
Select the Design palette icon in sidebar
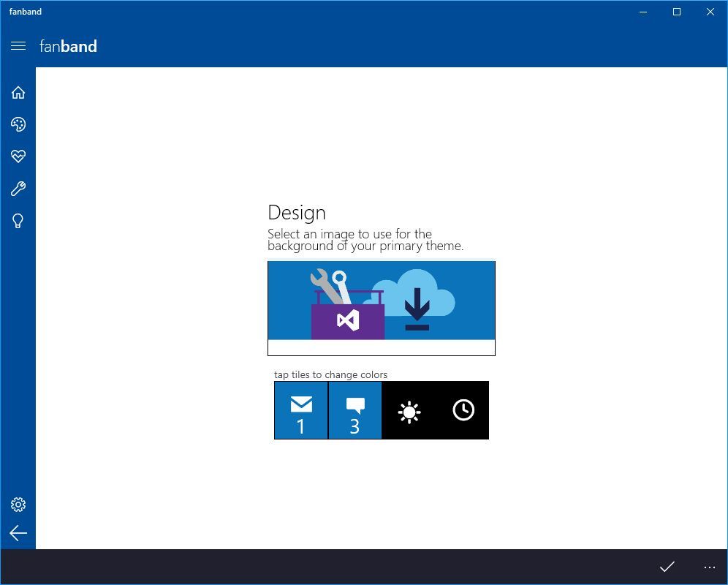click(18, 124)
